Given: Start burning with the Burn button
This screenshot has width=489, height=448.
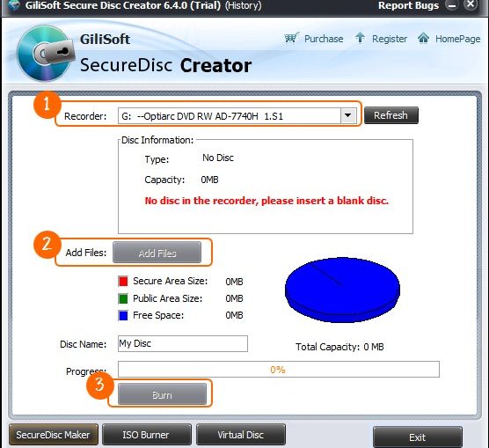Looking at the screenshot, I should tap(162, 394).
